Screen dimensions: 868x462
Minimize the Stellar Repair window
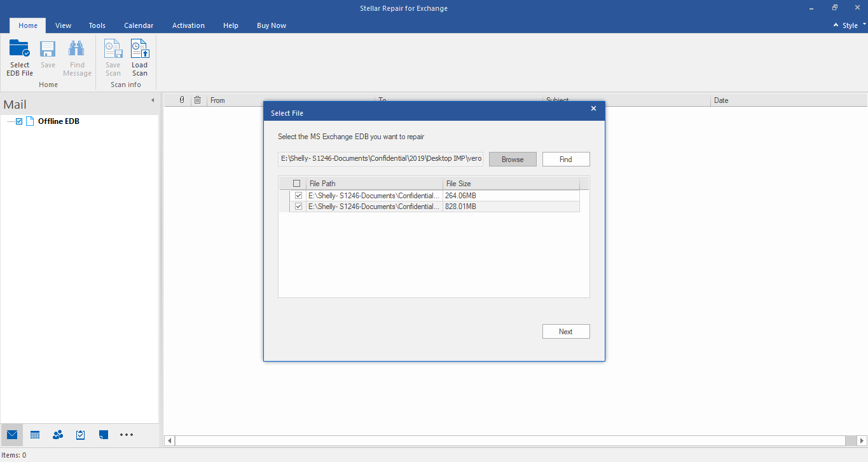pyautogui.click(x=811, y=8)
